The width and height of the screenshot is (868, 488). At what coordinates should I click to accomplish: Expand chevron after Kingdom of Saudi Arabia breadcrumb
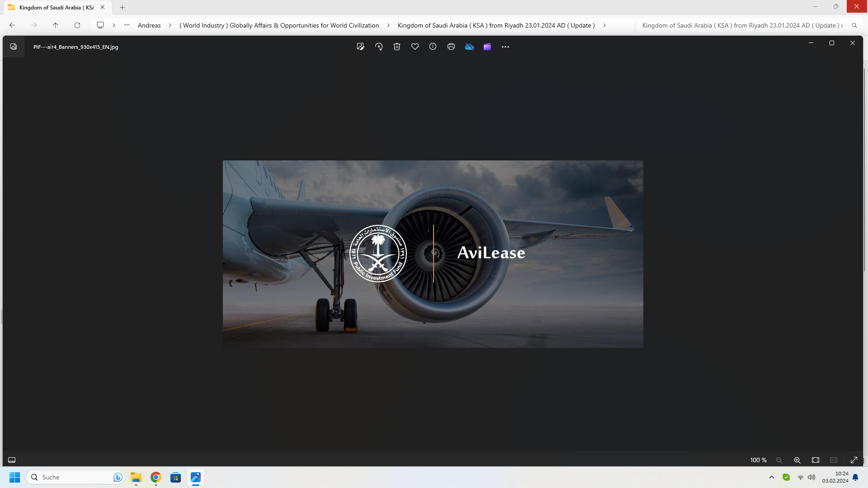[x=604, y=25]
